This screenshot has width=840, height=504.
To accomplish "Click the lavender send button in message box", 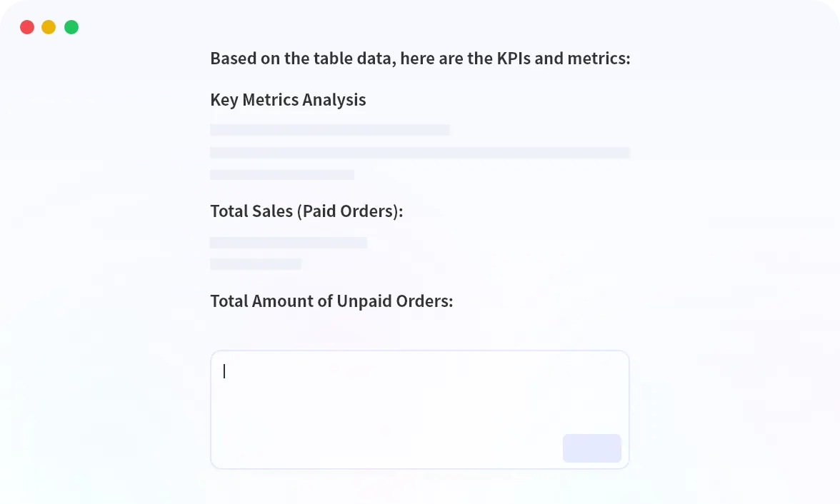I will point(591,448).
